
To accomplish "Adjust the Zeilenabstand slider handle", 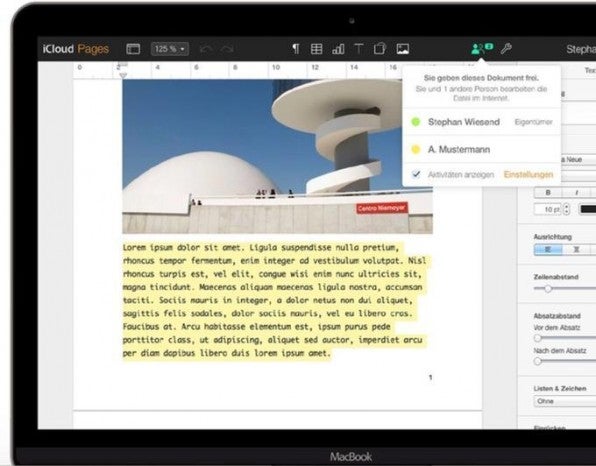I will pos(548,288).
